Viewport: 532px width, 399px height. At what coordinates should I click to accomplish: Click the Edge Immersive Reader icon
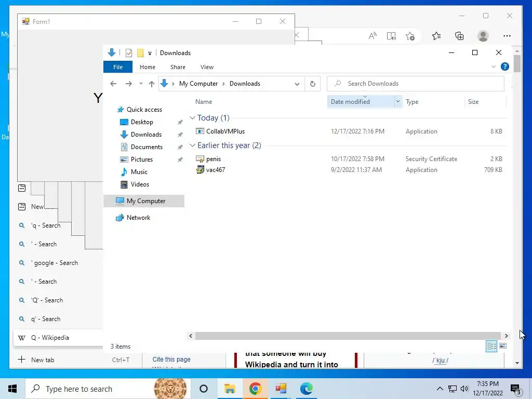[x=391, y=36]
